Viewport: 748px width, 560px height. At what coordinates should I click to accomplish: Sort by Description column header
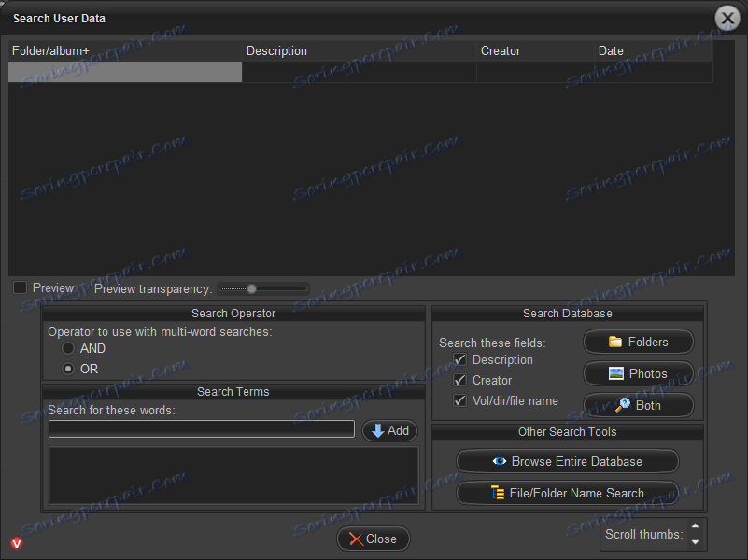pos(360,51)
